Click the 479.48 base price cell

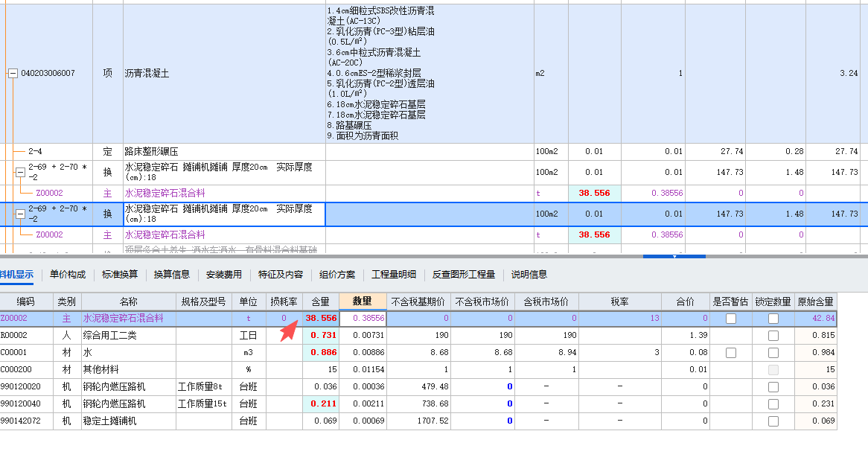(x=418, y=387)
